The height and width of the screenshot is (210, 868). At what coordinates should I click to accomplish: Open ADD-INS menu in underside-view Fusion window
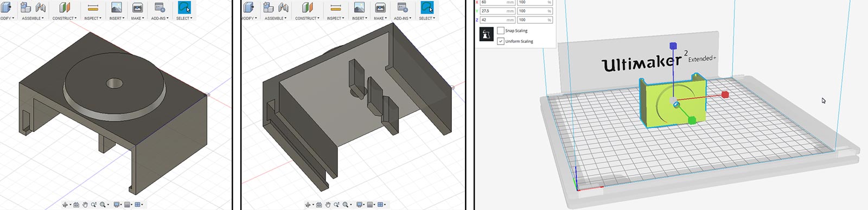[403, 18]
